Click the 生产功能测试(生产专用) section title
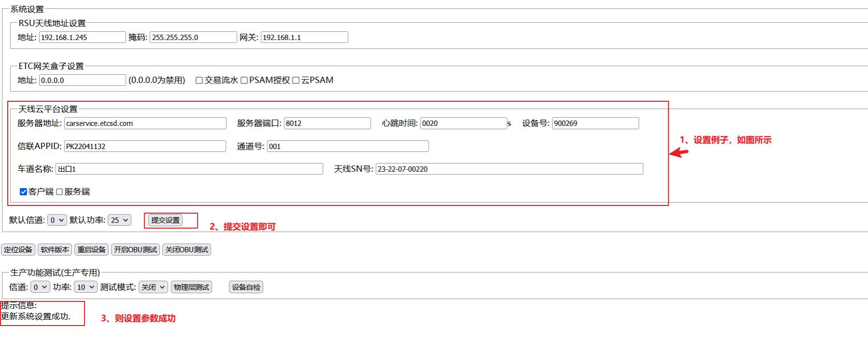The width and height of the screenshot is (868, 354). [55, 272]
